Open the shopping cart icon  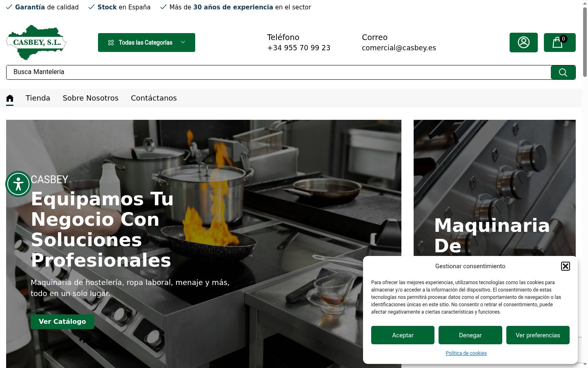(559, 43)
